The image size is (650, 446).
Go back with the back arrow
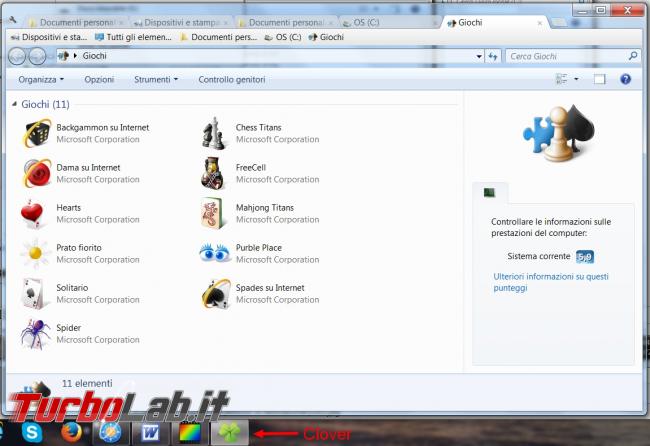[17, 56]
